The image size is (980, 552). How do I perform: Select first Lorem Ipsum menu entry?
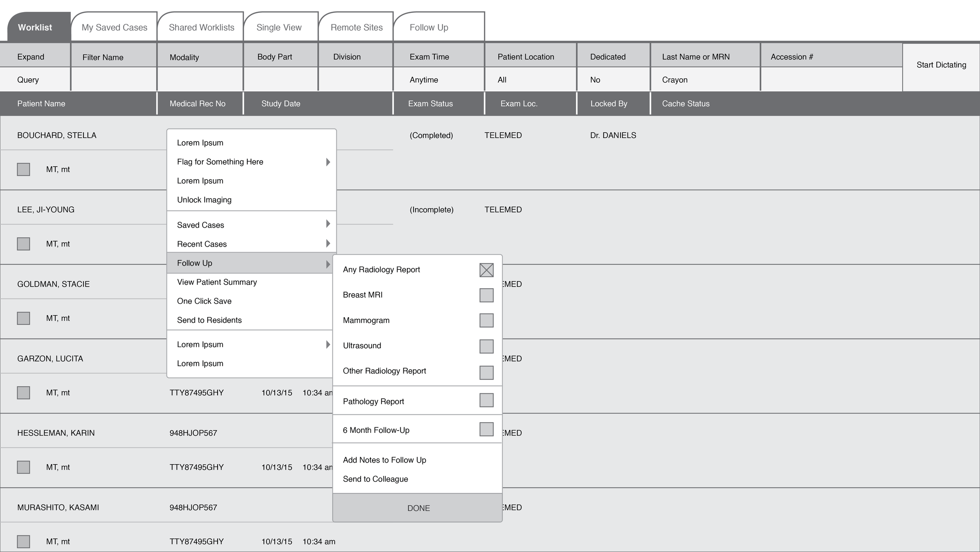[x=251, y=143]
